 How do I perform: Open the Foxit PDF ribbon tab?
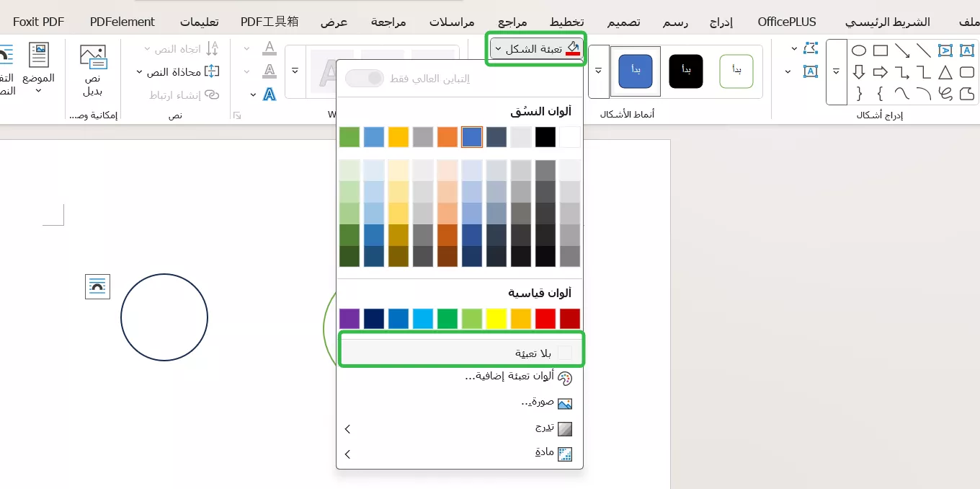38,22
